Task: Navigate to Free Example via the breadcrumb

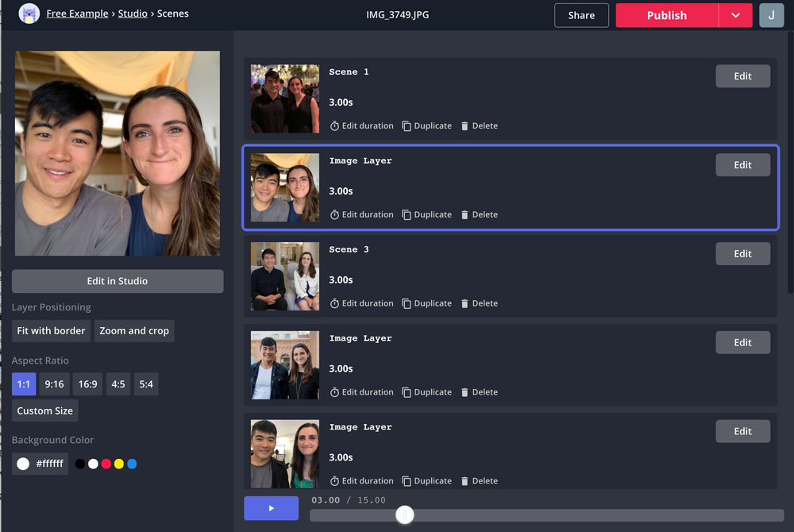Action: coord(77,13)
